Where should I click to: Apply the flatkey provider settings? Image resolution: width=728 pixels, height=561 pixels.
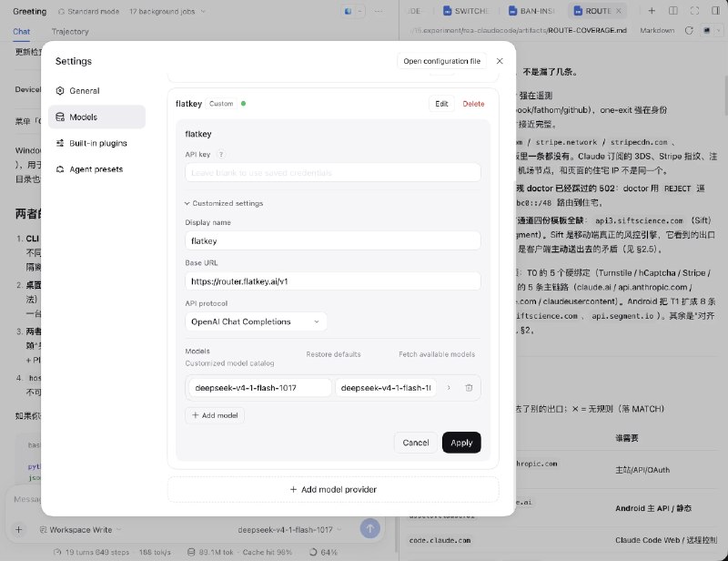(x=461, y=443)
